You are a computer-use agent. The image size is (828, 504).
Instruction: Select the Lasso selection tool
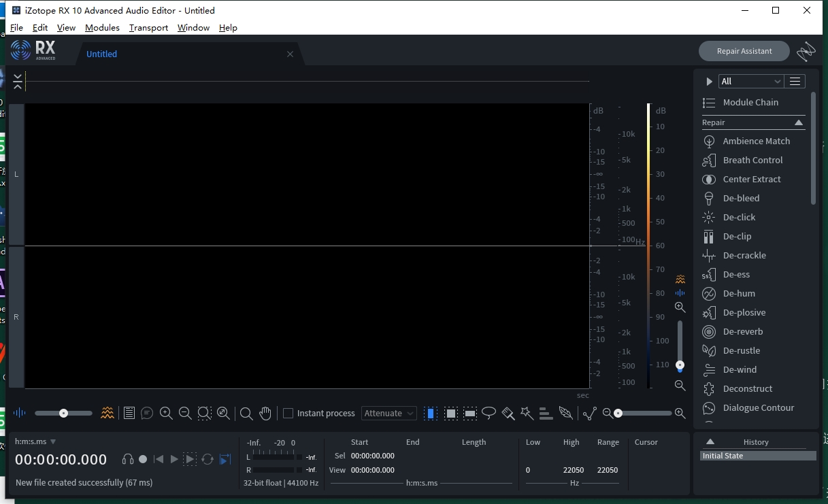pos(488,413)
